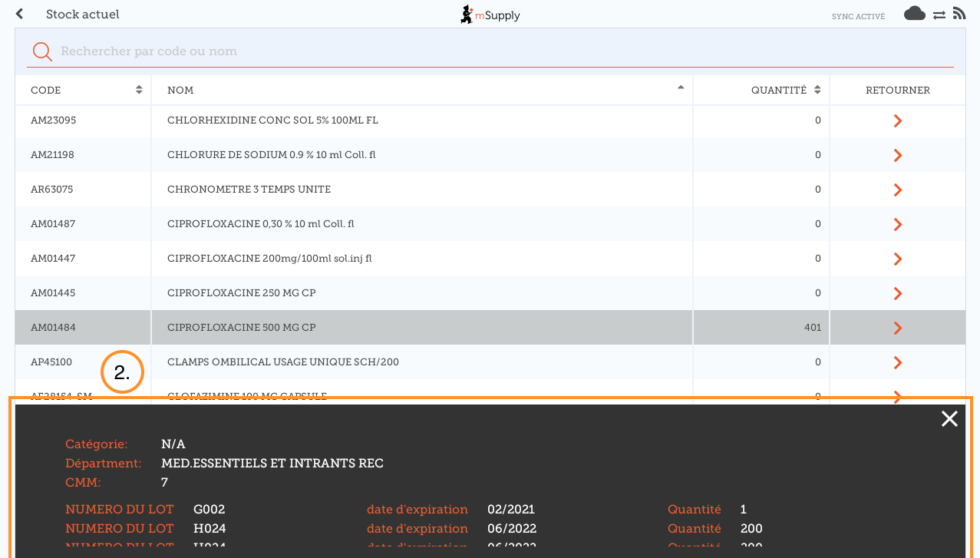
Task: Sort the table by NOM column
Action: point(422,90)
